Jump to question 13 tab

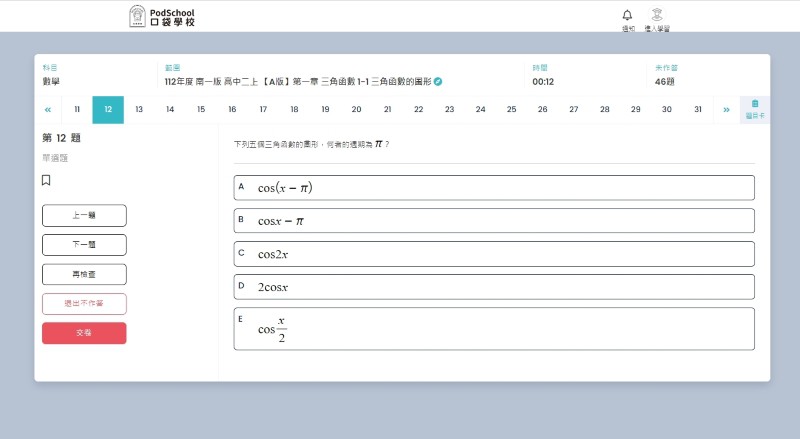[x=139, y=109]
